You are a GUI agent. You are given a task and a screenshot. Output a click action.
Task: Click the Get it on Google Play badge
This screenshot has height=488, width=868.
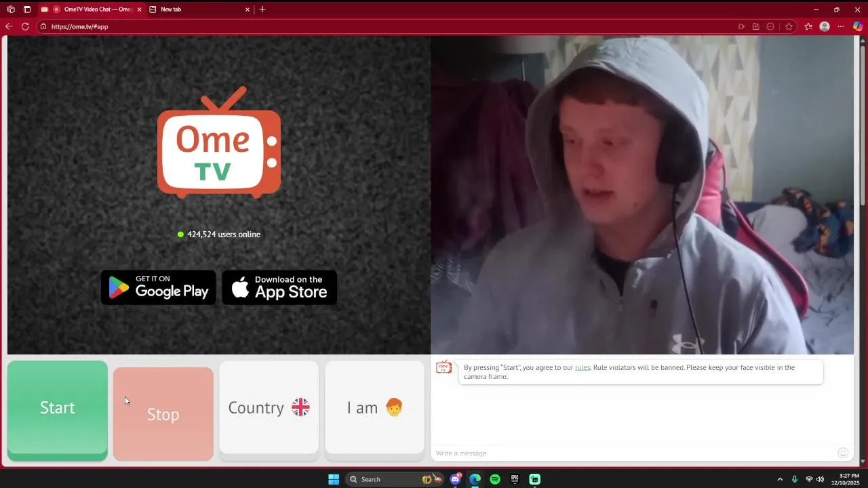159,287
